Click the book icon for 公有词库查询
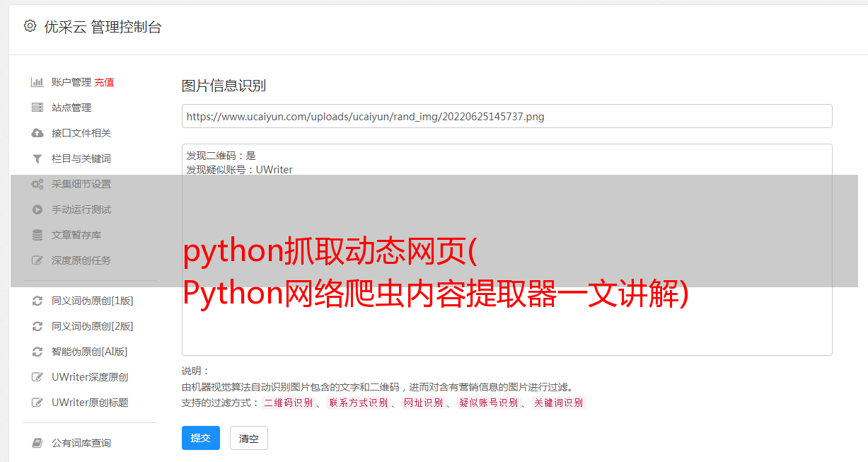Screen dimensions: 868x462 click(x=37, y=443)
